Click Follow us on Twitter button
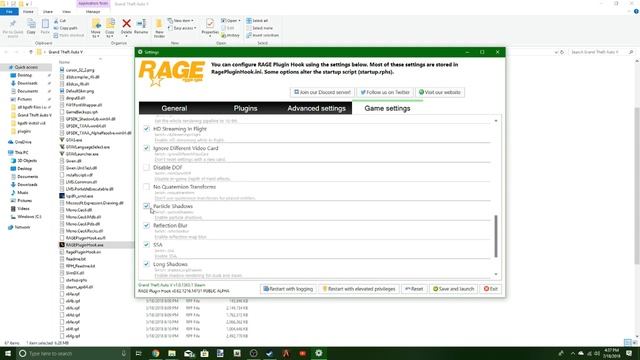 (384, 92)
